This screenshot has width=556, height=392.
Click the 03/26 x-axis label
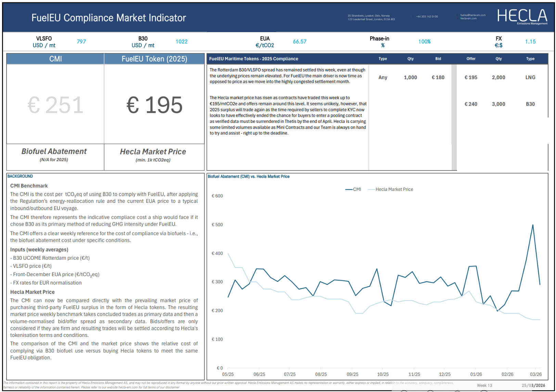pyautogui.click(x=536, y=375)
